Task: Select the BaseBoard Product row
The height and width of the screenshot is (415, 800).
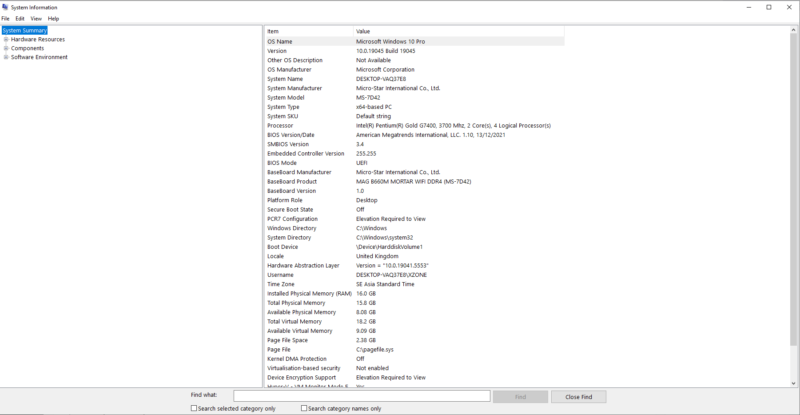Action: coord(414,182)
